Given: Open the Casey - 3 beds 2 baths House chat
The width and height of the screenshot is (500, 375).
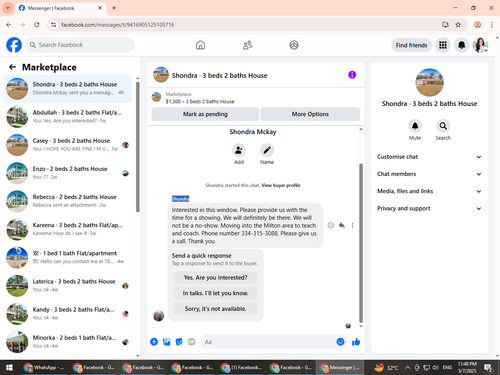Looking at the screenshot, I should 67,145.
